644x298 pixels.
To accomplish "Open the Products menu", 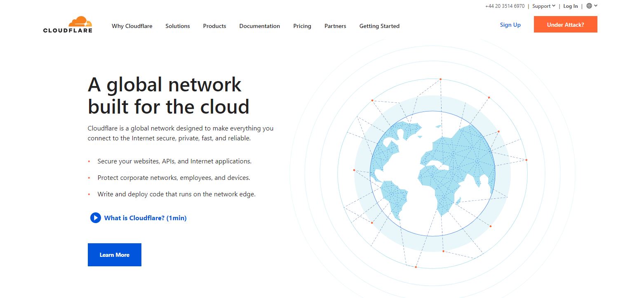I will tap(214, 26).
